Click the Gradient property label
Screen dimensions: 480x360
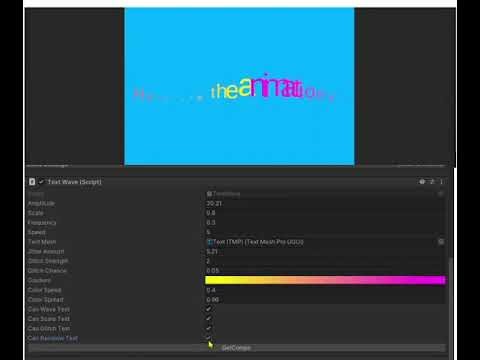[x=39, y=280]
